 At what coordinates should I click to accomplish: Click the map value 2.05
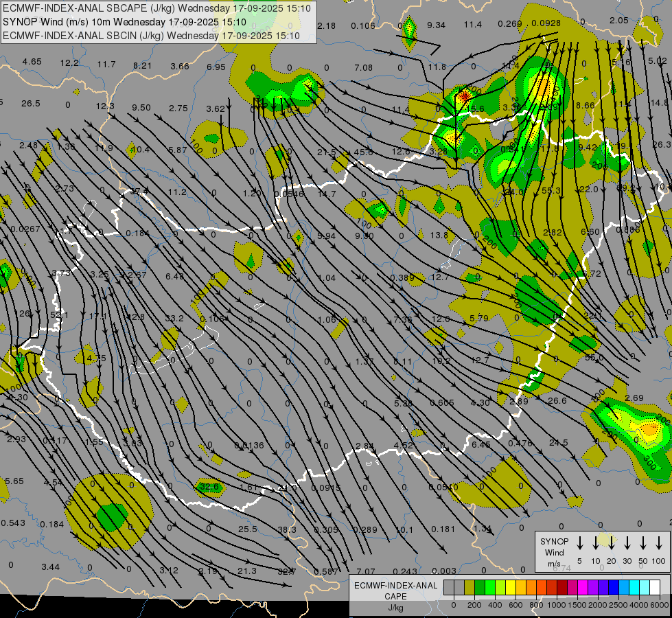pos(619,20)
